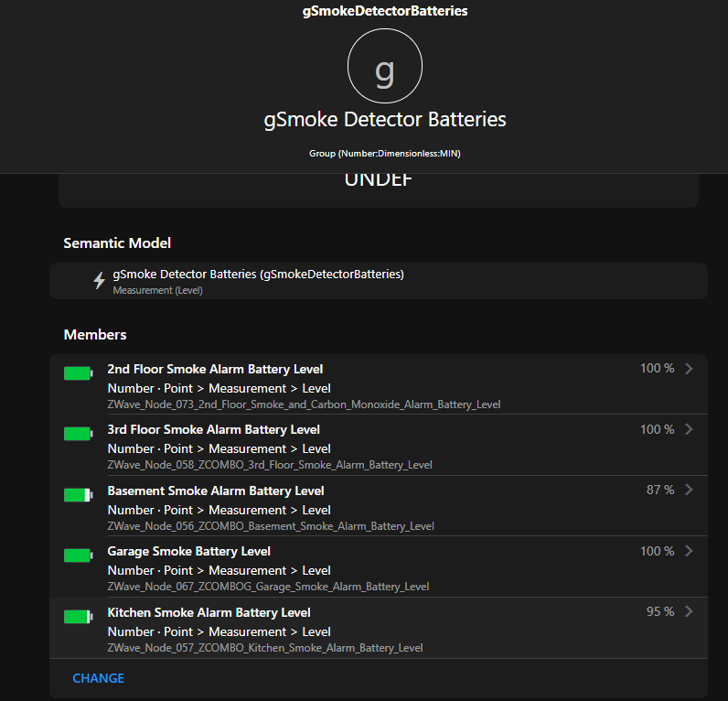Image resolution: width=728 pixels, height=701 pixels.
Task: Expand 2nd Floor Smoke Alarm chevron arrow
Action: coord(689,369)
